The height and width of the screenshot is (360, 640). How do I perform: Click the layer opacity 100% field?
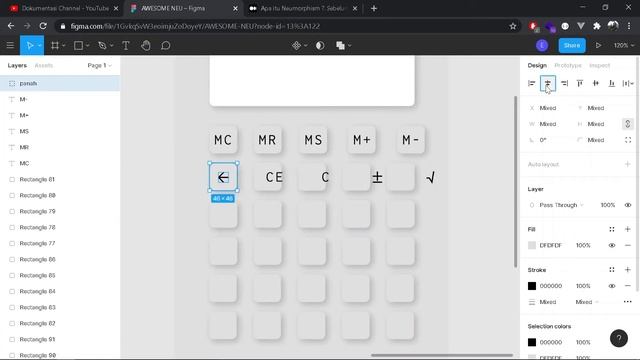pos(608,205)
